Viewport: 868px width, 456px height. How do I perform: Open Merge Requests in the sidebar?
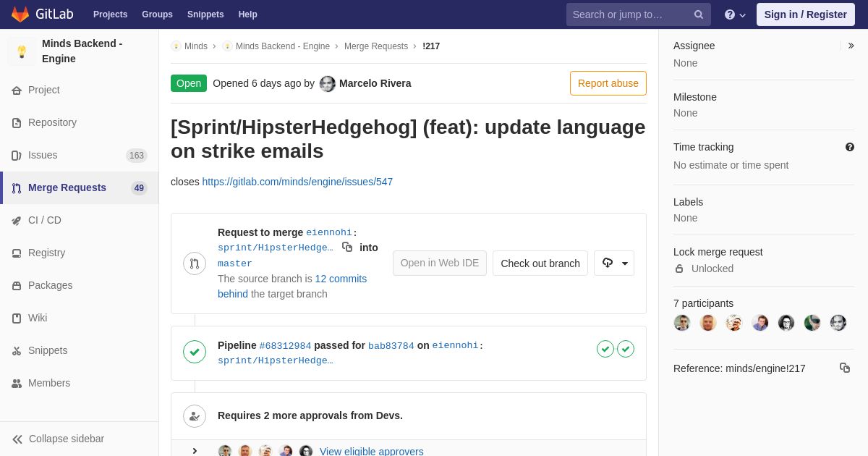point(80,187)
